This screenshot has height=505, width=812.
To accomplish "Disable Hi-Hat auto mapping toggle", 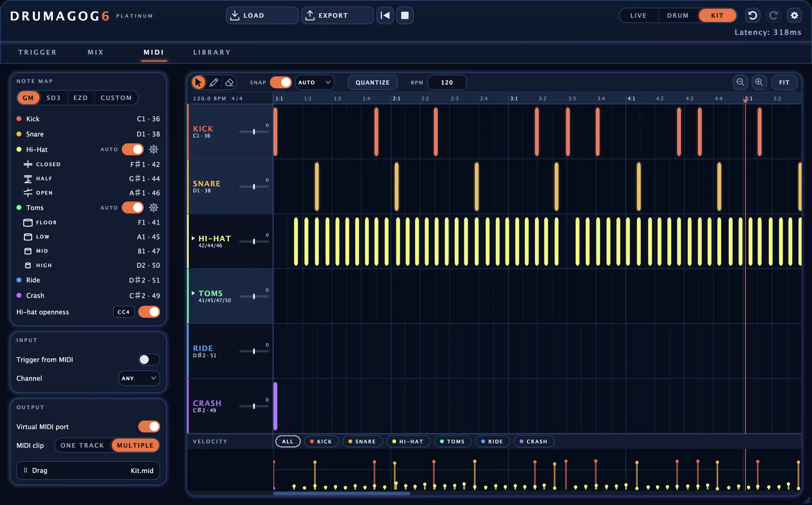I will [133, 150].
